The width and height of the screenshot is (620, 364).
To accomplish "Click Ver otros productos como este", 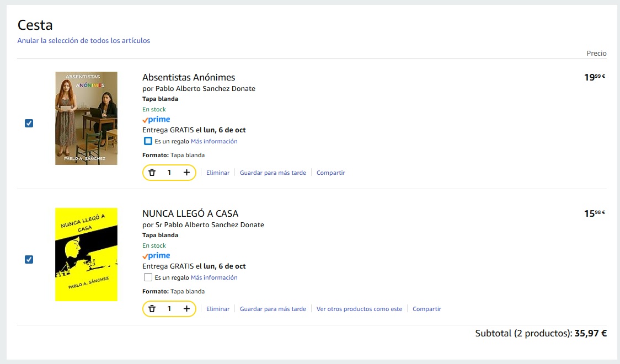I will (359, 309).
